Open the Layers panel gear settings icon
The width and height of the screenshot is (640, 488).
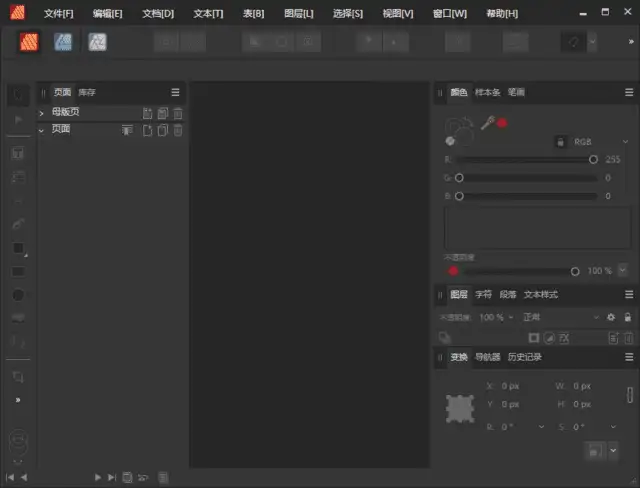pos(611,317)
